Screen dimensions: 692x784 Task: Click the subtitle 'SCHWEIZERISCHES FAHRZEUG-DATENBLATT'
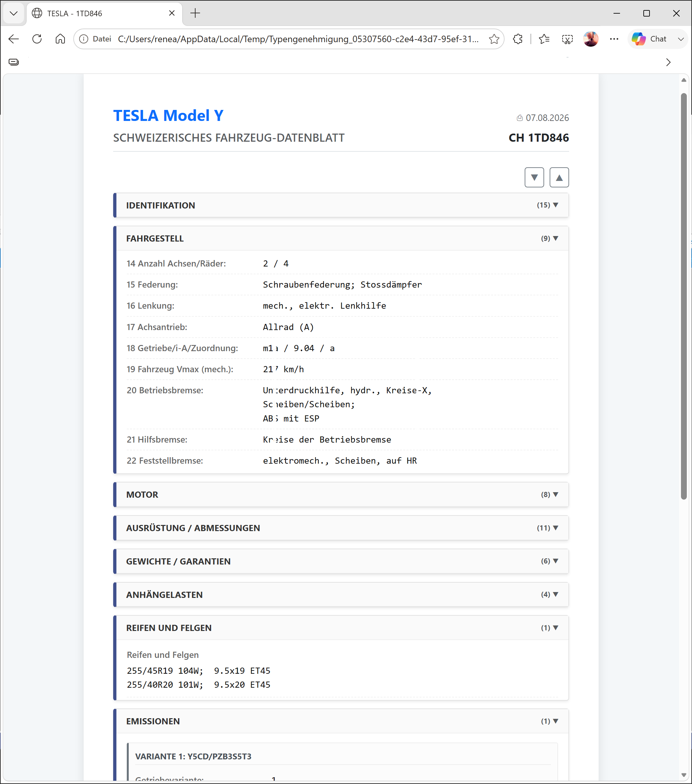click(x=229, y=138)
